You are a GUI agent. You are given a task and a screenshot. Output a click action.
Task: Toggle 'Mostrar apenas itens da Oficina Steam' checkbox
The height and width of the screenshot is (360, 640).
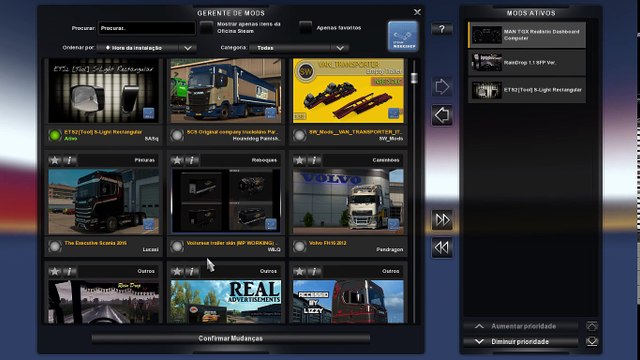pos(207,28)
